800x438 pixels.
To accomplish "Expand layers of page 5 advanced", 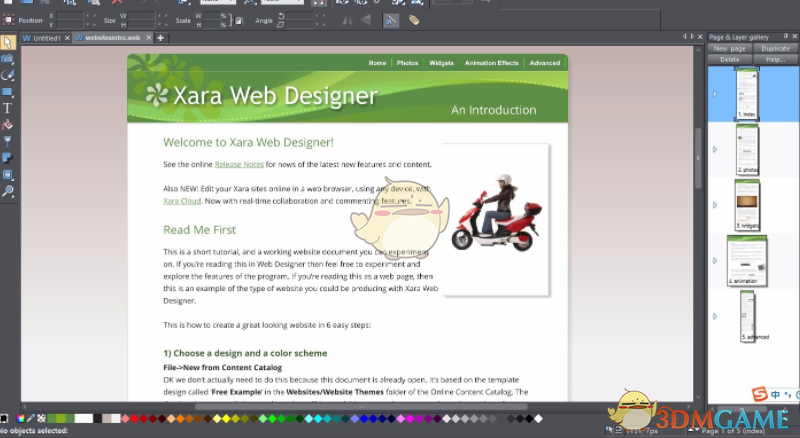I will (x=715, y=317).
